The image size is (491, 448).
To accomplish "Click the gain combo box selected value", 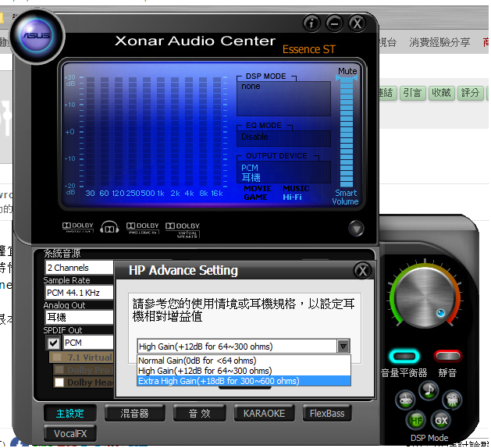I will coord(237,347).
